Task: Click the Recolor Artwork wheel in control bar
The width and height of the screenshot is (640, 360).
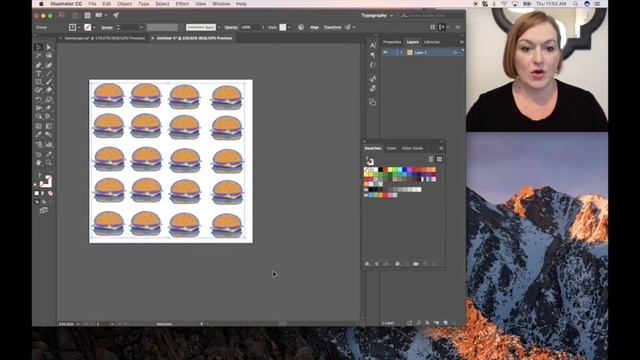Action: 301,27
